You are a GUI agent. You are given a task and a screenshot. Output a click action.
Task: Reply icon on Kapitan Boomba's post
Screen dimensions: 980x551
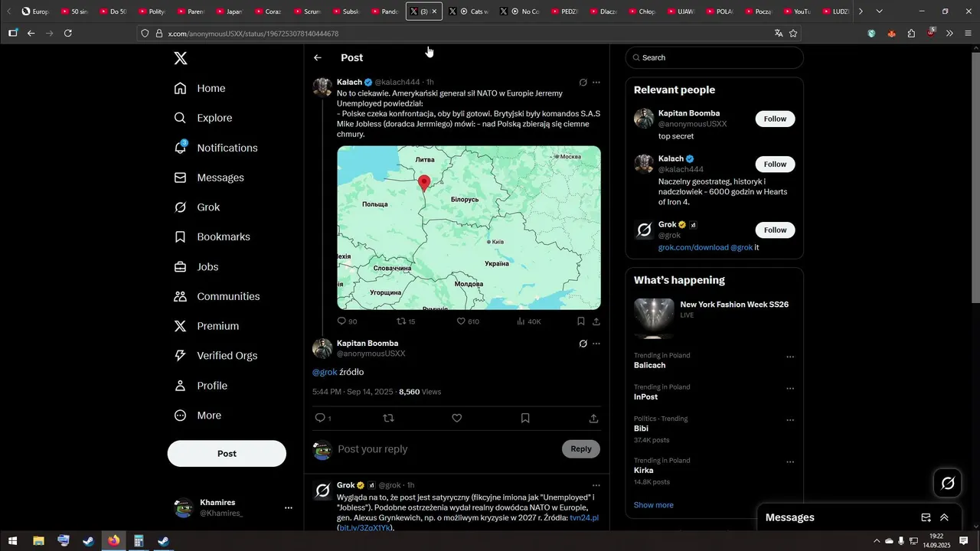(x=321, y=418)
